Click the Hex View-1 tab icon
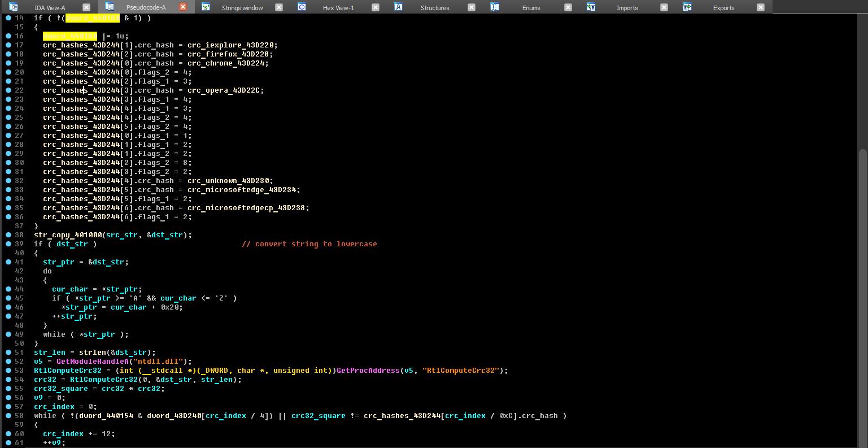Image resolution: width=868 pixels, height=448 pixels. click(302, 7)
